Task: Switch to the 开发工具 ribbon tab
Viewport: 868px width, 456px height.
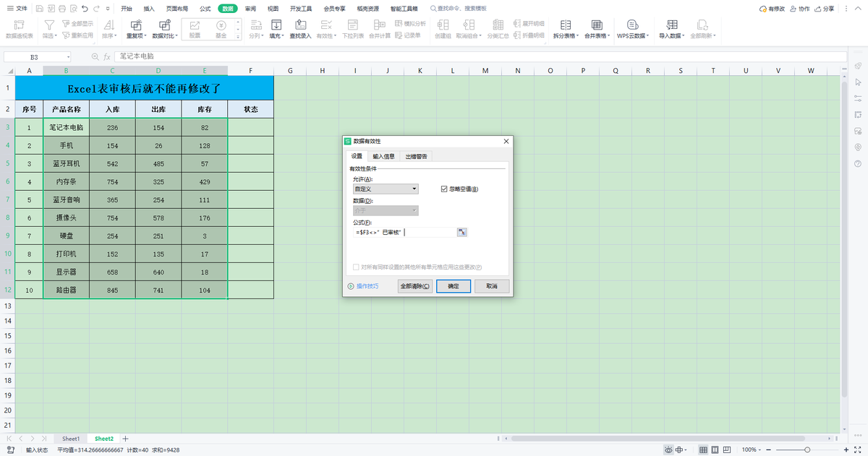Action: click(x=301, y=9)
